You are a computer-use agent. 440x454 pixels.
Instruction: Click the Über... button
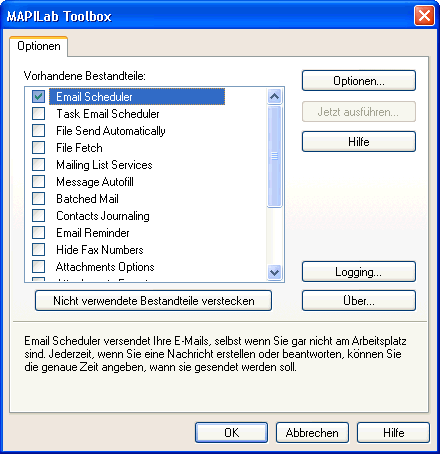point(359,301)
